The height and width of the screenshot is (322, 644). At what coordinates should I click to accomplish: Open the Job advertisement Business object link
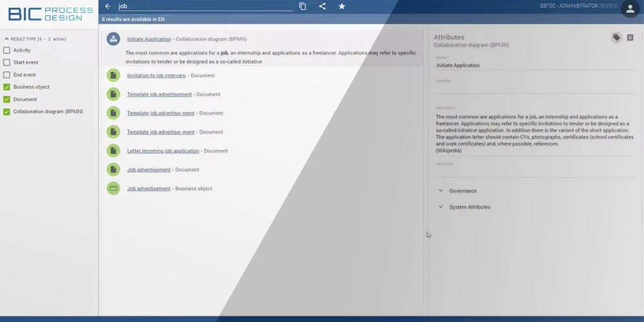(149, 189)
